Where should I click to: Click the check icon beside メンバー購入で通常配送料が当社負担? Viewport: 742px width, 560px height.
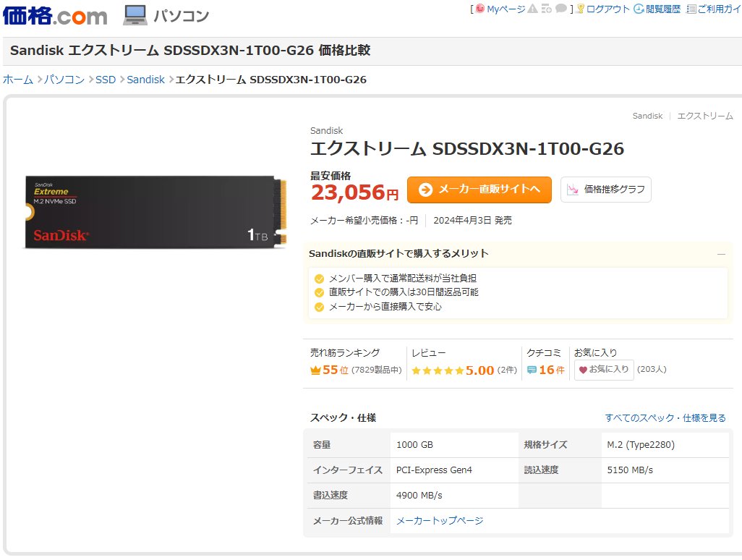[x=320, y=279]
